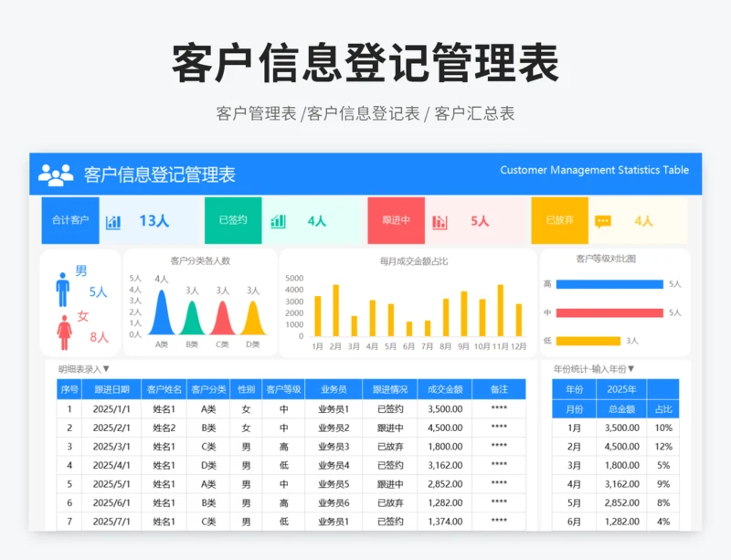The height and width of the screenshot is (560, 731).
Task: Click the 6月 row in year statistics
Action: [615, 522]
